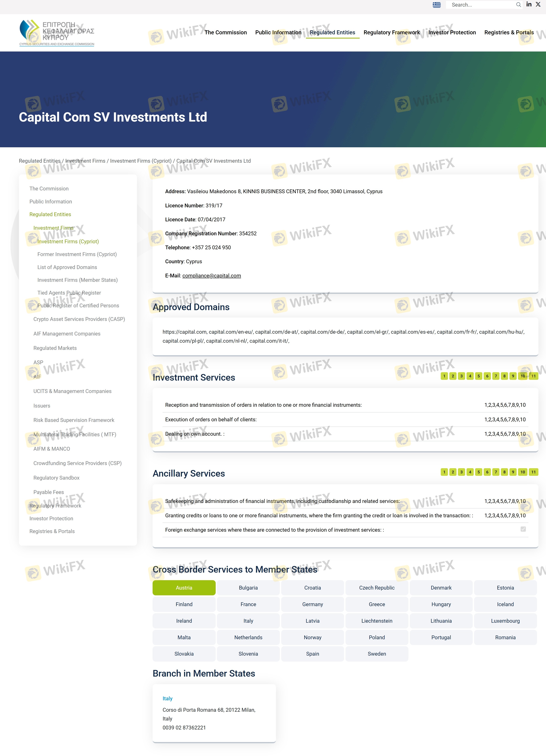Open Issuers sidebar item

click(x=42, y=406)
